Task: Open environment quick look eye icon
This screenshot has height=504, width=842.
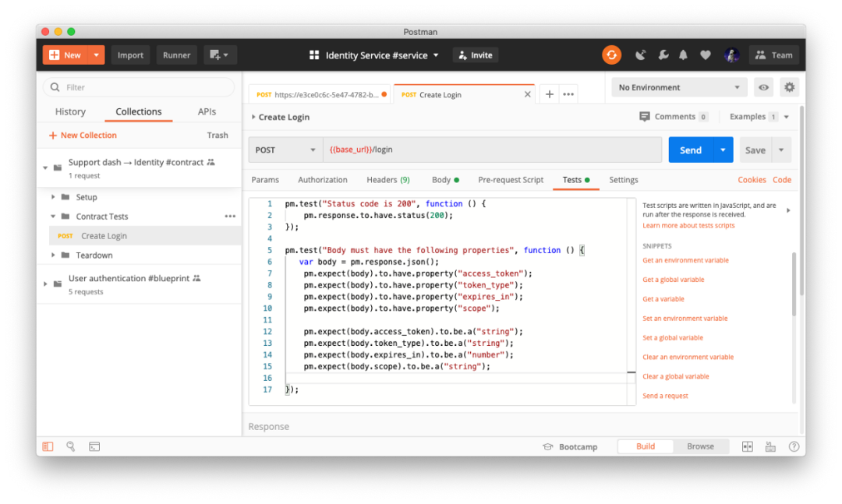Action: [763, 87]
